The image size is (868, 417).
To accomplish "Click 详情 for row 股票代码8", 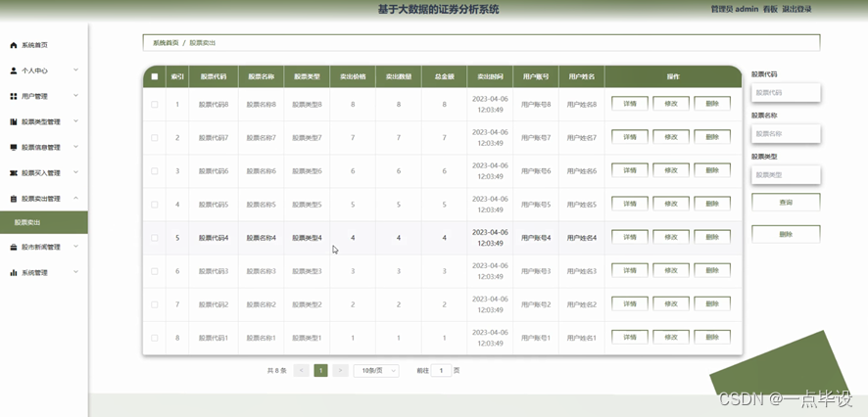I will [x=629, y=104].
